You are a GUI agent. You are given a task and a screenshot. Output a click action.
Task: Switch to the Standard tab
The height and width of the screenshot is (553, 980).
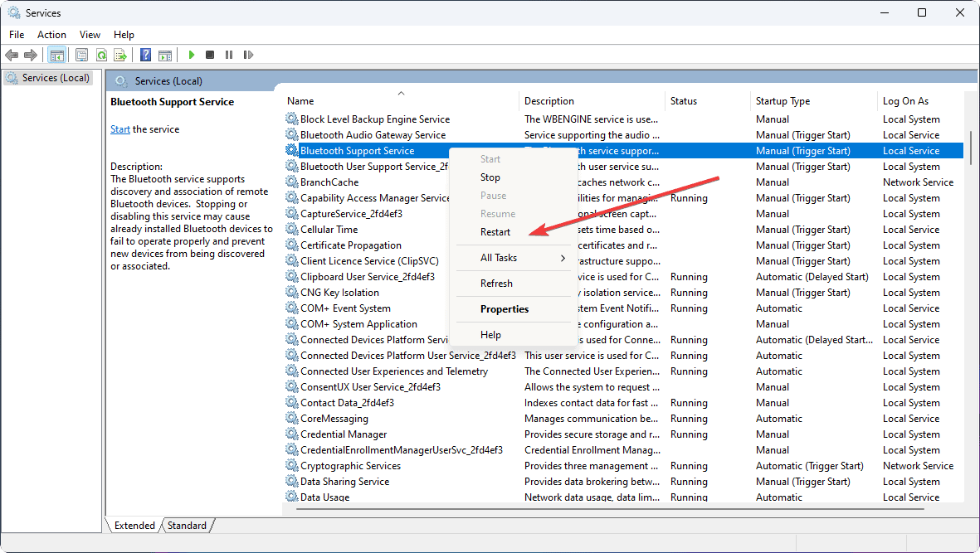coord(187,525)
